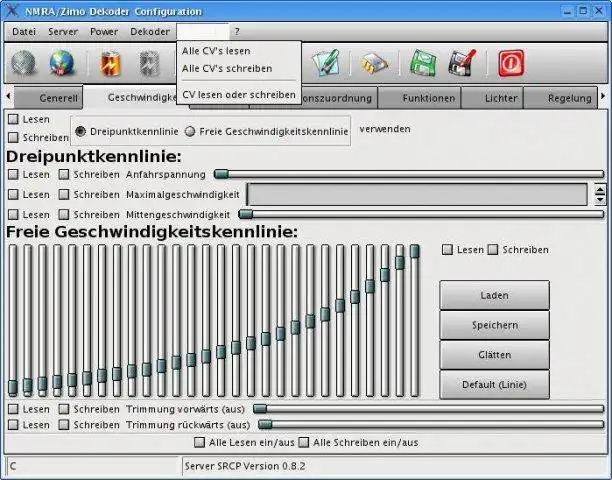The image size is (612, 480).
Task: Toggle Alle Lesen ein/aus checkbox
Action: (x=199, y=443)
